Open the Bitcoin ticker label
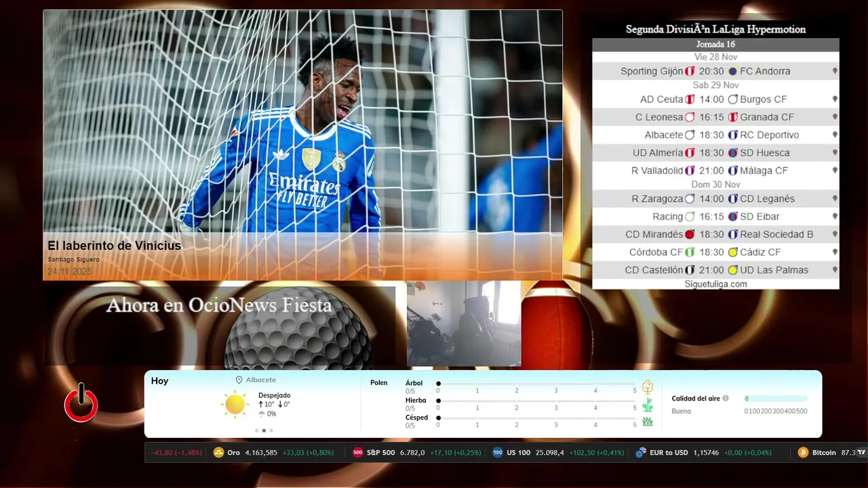 pyautogui.click(x=824, y=453)
